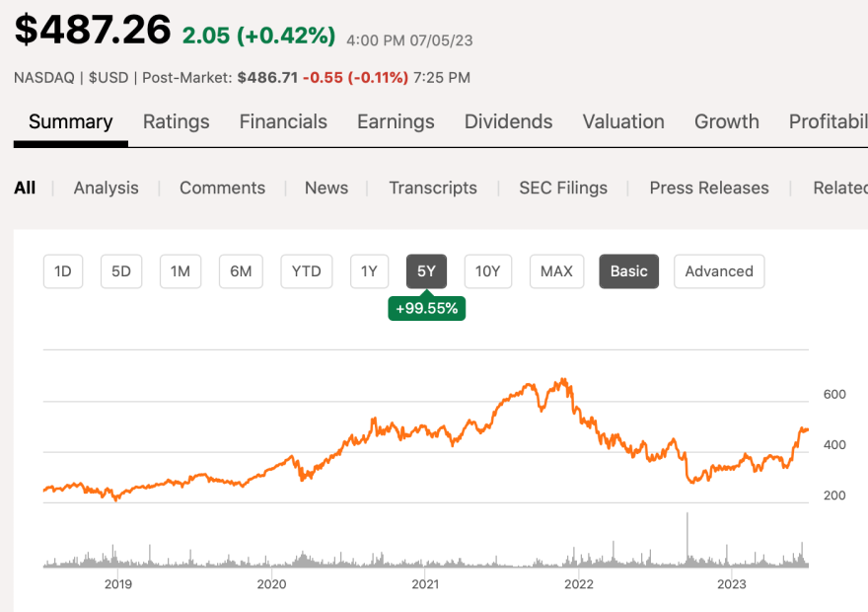Show Press Releases filter
This screenshot has height=612, width=868.
tap(709, 188)
